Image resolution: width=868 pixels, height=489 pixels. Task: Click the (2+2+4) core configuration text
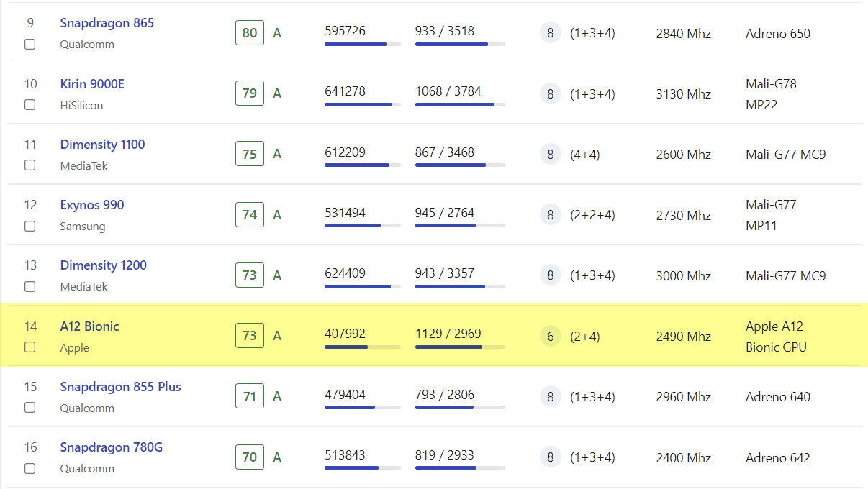click(x=593, y=215)
